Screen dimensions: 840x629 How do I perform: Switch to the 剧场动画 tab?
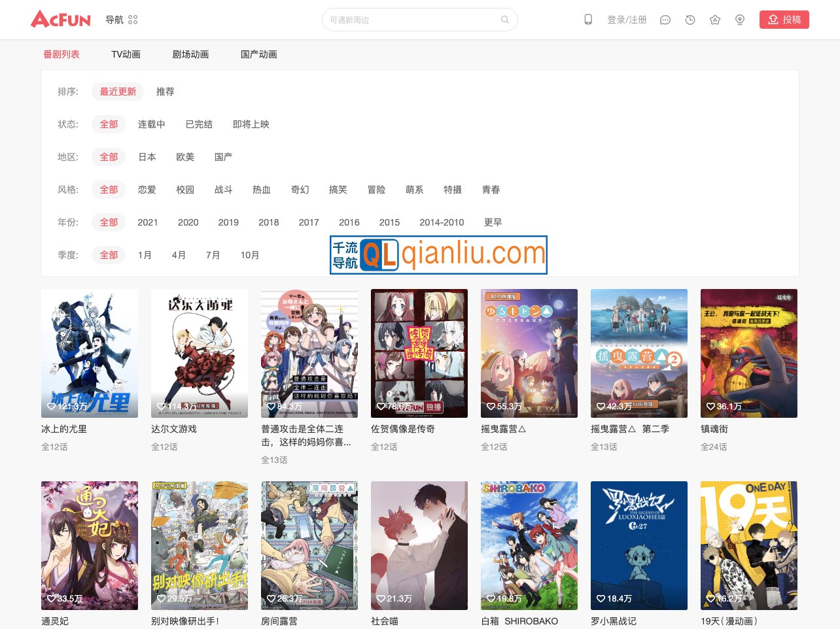point(192,54)
